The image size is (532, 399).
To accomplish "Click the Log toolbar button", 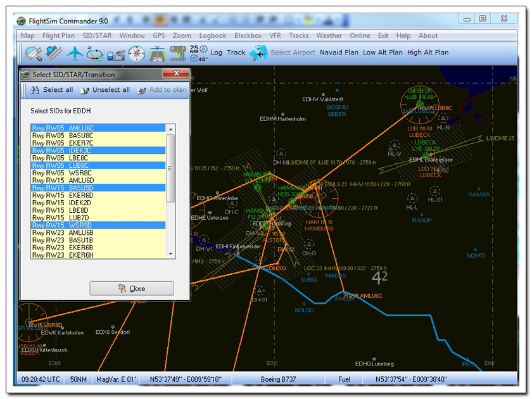I will (x=217, y=53).
